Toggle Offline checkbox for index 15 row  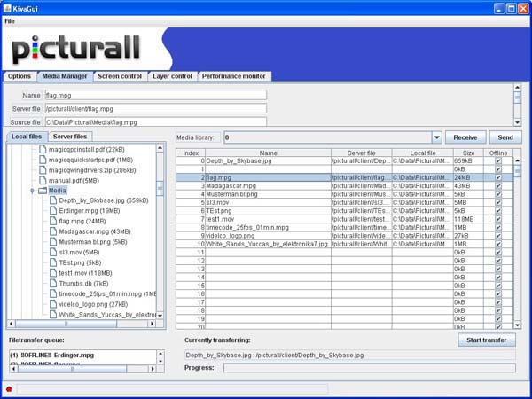pyautogui.click(x=498, y=286)
